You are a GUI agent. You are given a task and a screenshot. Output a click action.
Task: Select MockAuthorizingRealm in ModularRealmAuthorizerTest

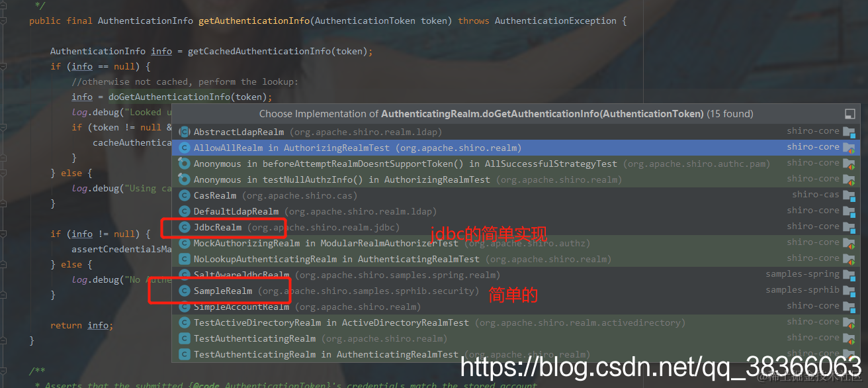[x=516, y=243]
